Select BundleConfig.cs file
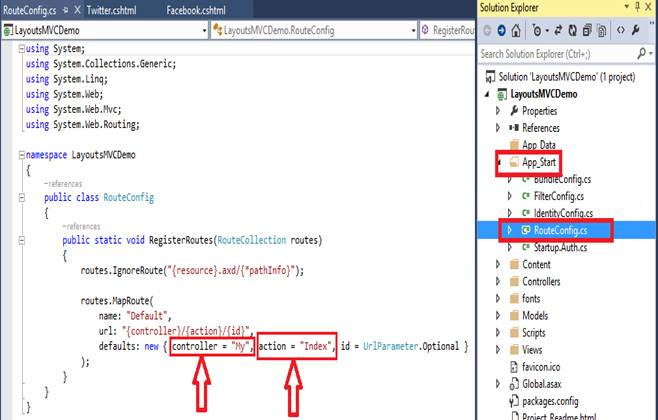This screenshot has height=420, width=658. click(562, 180)
